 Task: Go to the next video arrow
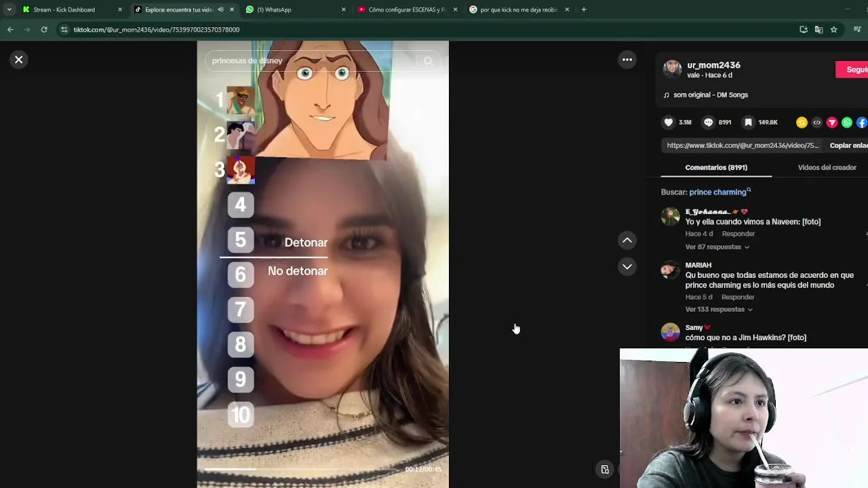coord(627,266)
